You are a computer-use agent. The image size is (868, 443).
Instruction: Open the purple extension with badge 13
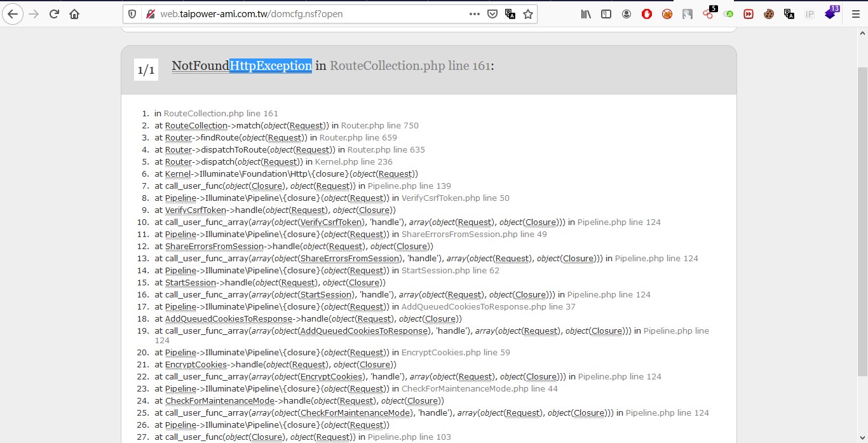pyautogui.click(x=831, y=13)
